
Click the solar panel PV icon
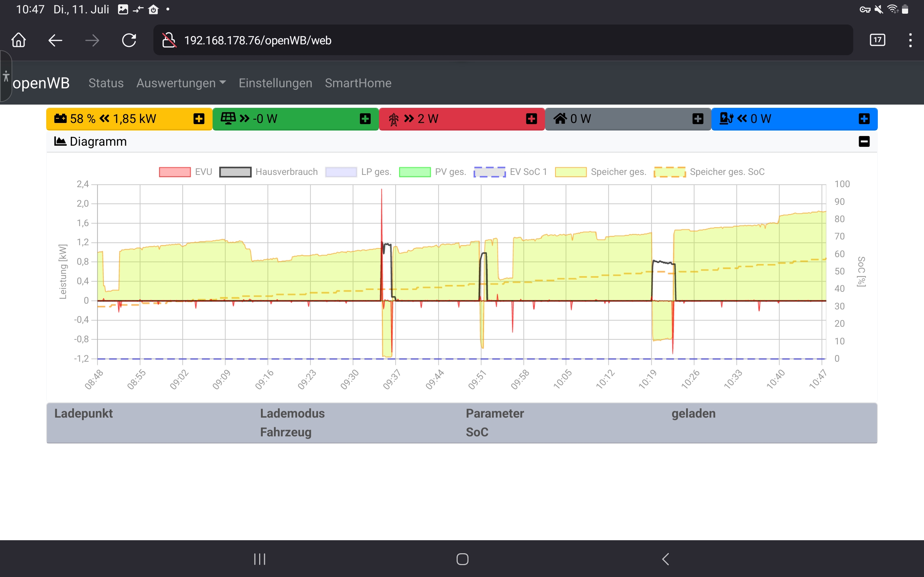tap(228, 119)
